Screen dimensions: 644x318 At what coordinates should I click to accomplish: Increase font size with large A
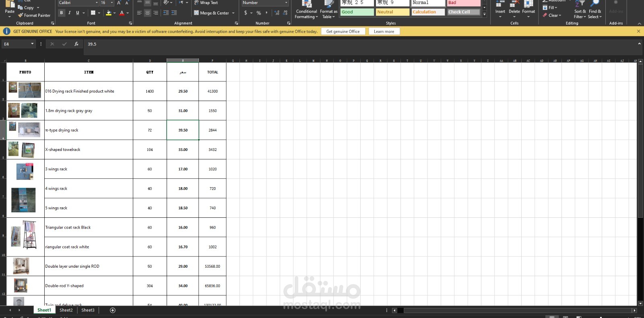119,3
